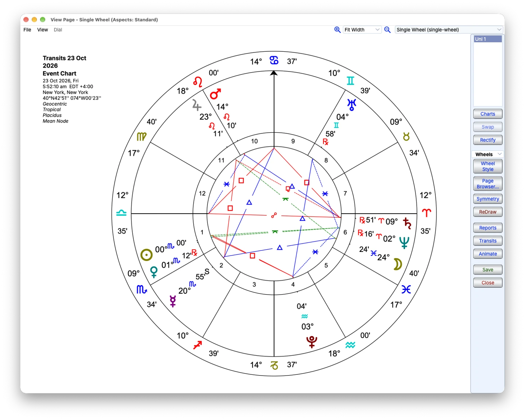The width and height of the screenshot is (525, 420).
Task: Click the Cancer sign at chart top
Action: click(274, 60)
